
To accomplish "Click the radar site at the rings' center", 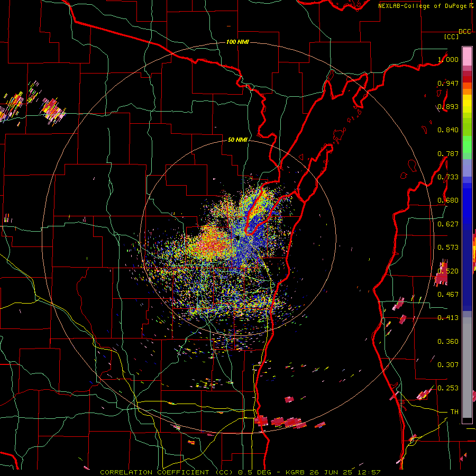I will (x=239, y=238).
